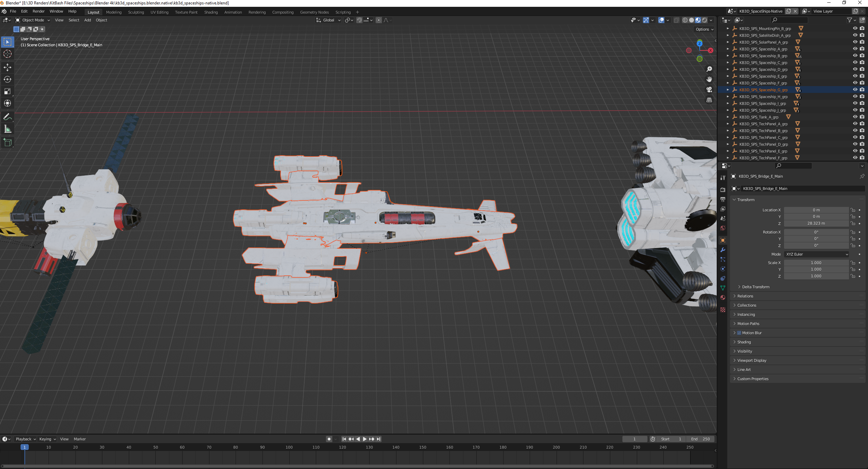Click the viewport zoom magnifier icon
868x469 pixels.
point(709,69)
